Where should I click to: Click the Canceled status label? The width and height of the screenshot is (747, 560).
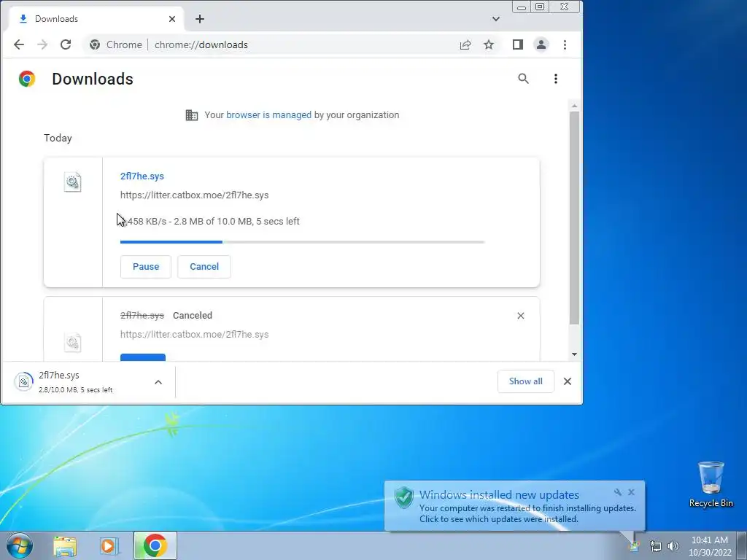[193, 315]
